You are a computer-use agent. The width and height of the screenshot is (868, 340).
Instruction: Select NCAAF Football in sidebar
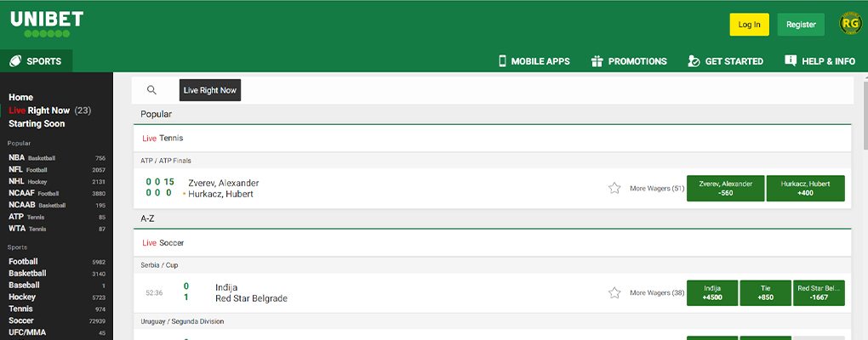pos(56,194)
